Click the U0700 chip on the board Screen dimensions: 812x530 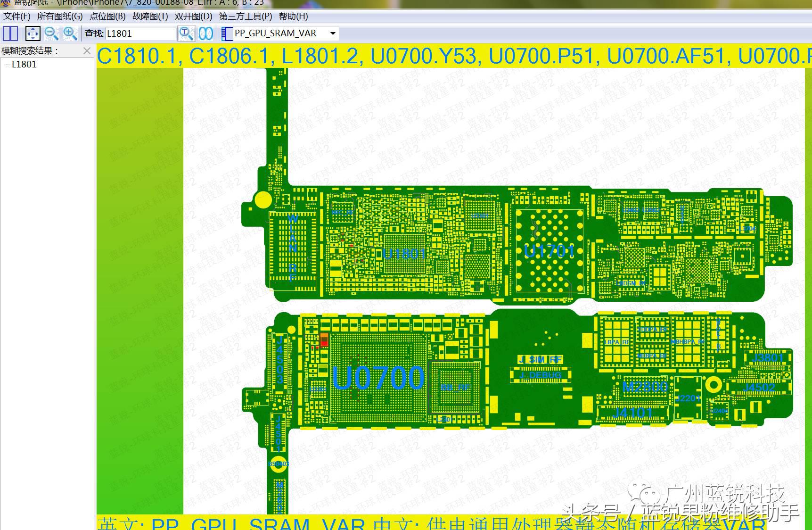[x=378, y=378]
